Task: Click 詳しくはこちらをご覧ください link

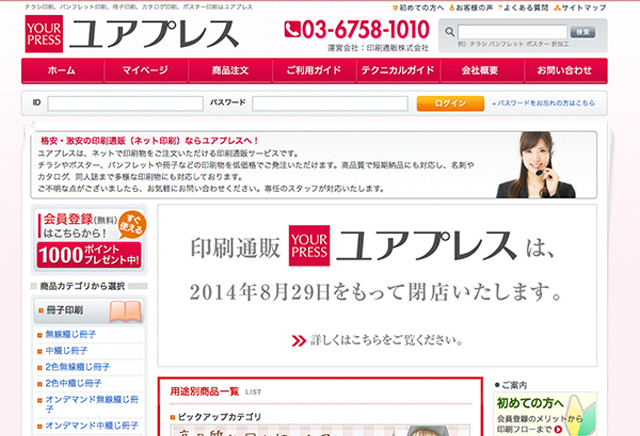Action: click(x=386, y=340)
